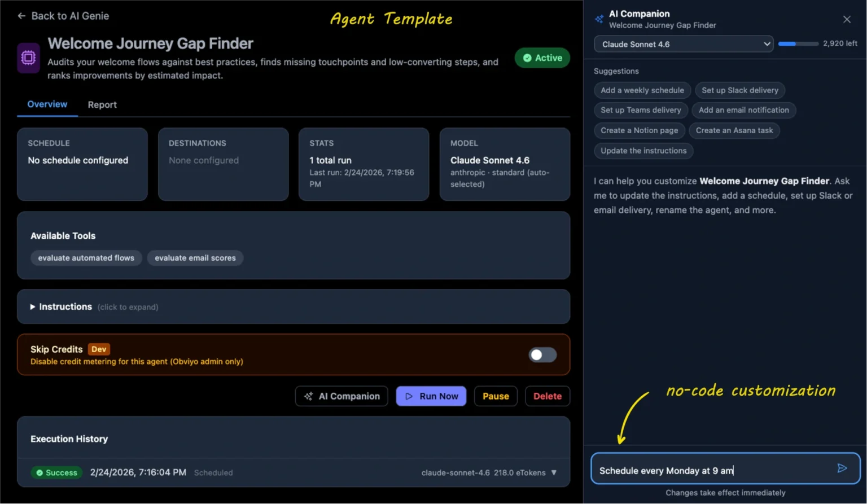Disable credit metering with Skip Credits toggle

(542, 354)
